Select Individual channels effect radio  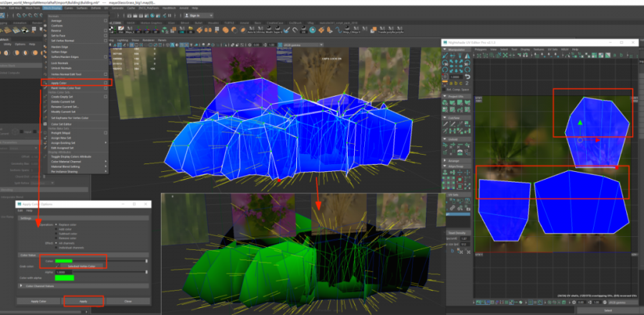(56, 248)
